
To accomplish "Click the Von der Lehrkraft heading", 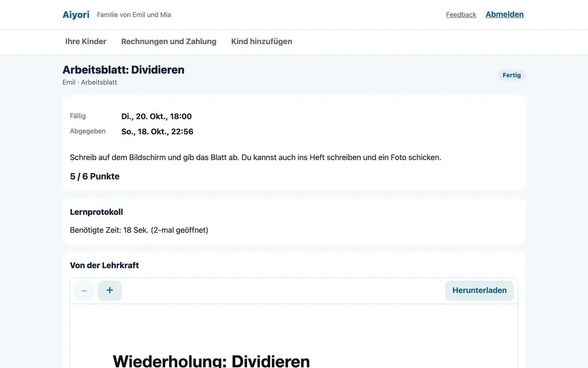I will click(104, 265).
